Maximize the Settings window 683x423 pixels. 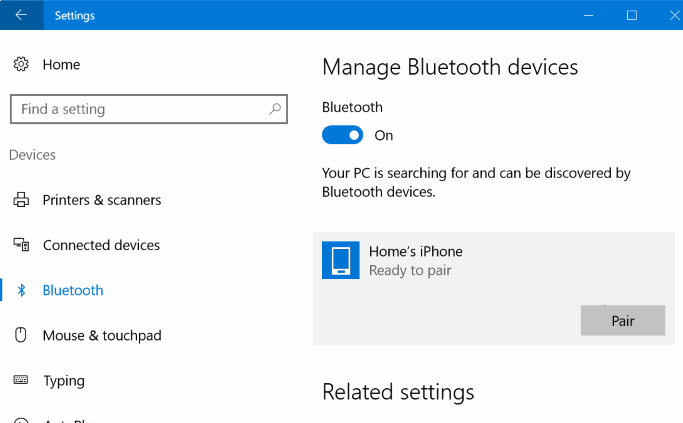point(632,15)
